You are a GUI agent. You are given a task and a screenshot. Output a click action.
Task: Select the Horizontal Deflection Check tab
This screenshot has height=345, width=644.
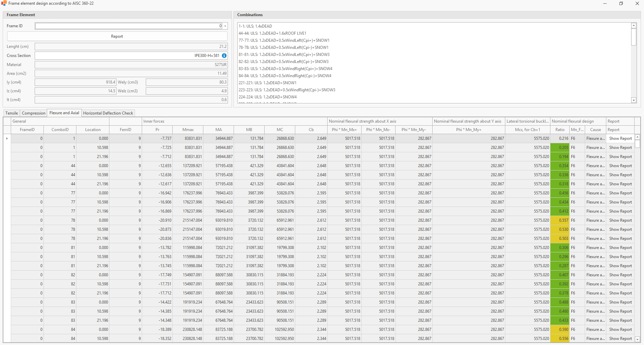108,113
